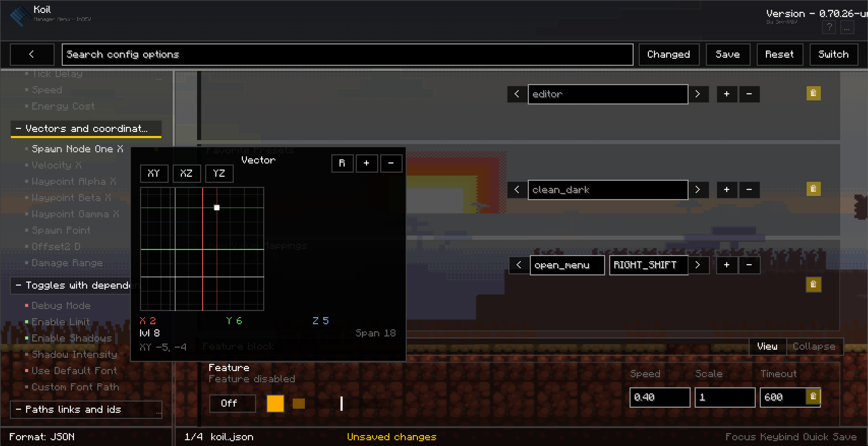The image size is (868, 446).
Task: Click the clean_dark text field
Action: pos(608,190)
